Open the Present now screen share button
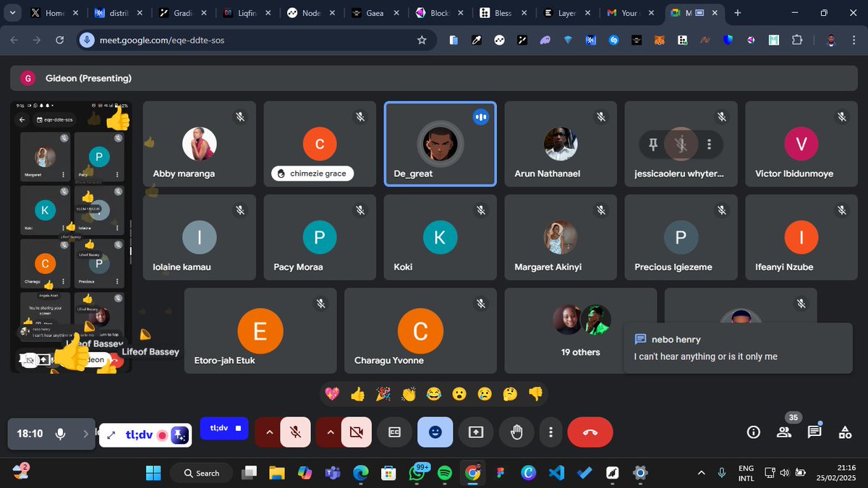Screen dimensions: 868x488 tap(476, 432)
